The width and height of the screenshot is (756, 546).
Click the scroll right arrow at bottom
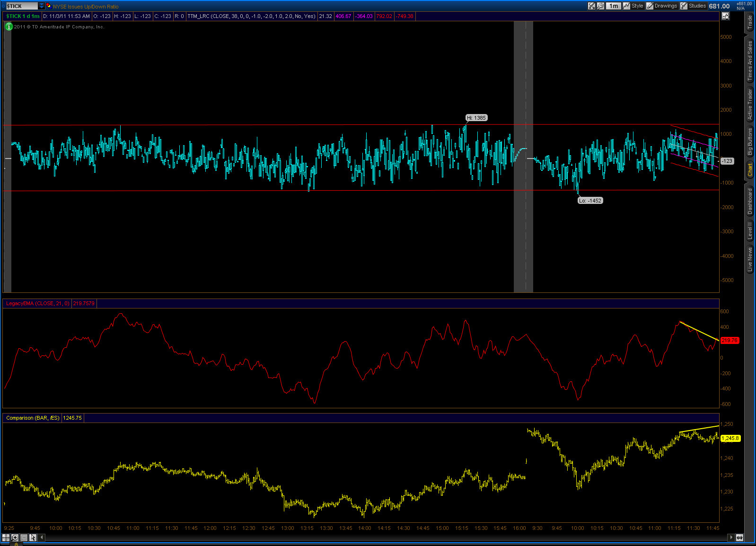pyautogui.click(x=731, y=537)
